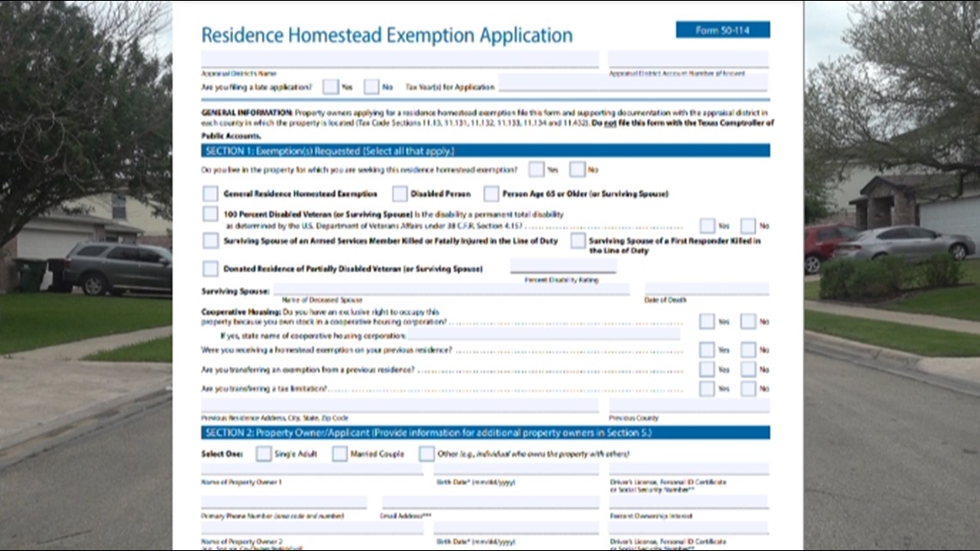
Task: Tick Yes for transferring a tax limitation
Action: [x=707, y=389]
